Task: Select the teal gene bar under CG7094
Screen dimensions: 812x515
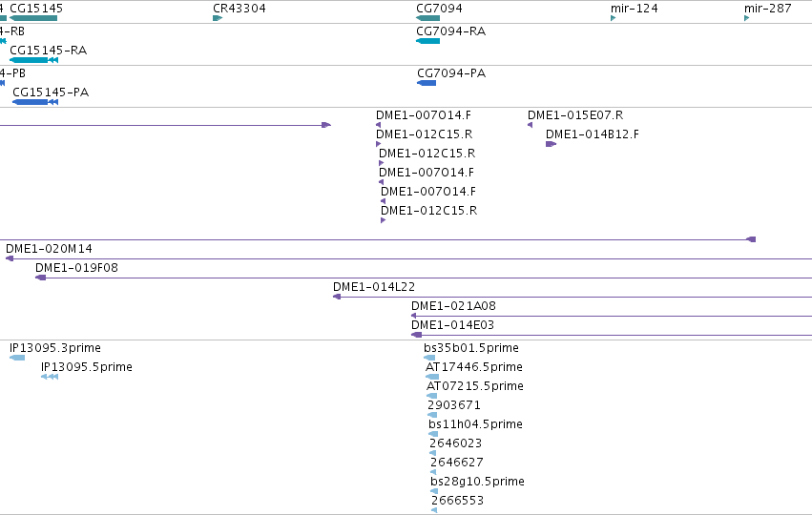Action: [x=427, y=18]
